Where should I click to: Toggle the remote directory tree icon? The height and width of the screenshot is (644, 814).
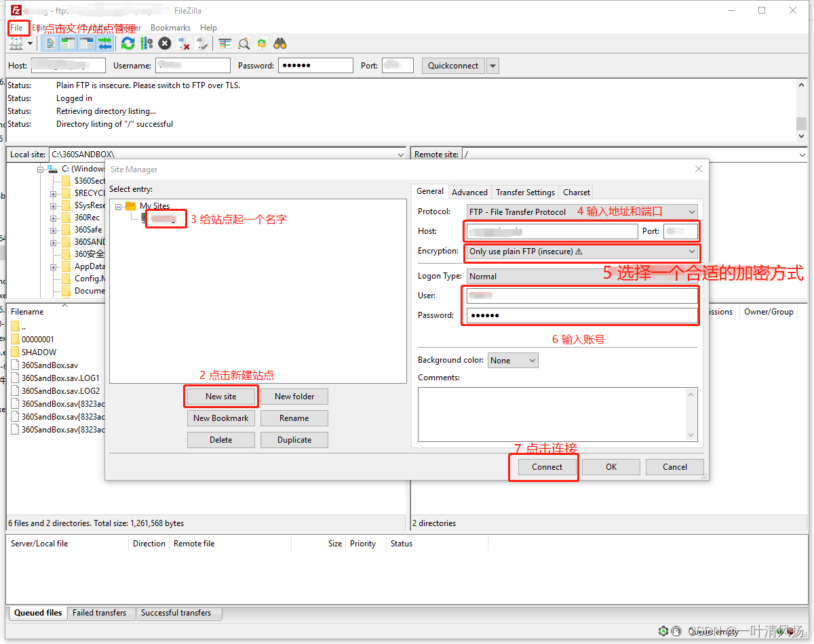86,43
